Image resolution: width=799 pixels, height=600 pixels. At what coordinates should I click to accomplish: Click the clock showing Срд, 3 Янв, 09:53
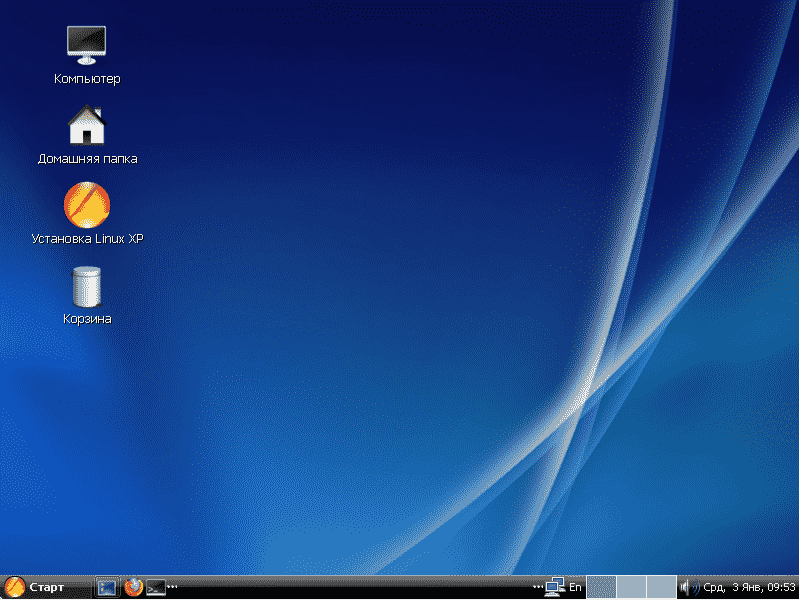click(x=749, y=587)
